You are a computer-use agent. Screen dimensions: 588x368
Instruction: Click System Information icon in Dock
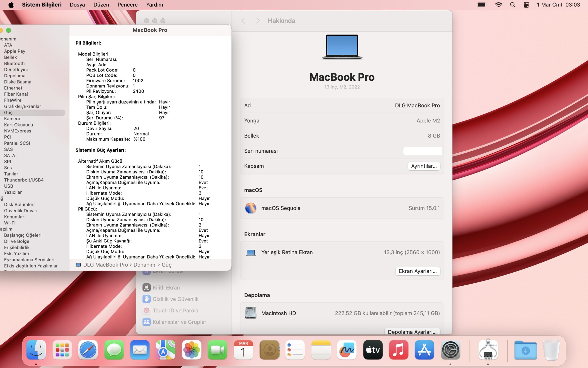click(x=488, y=350)
